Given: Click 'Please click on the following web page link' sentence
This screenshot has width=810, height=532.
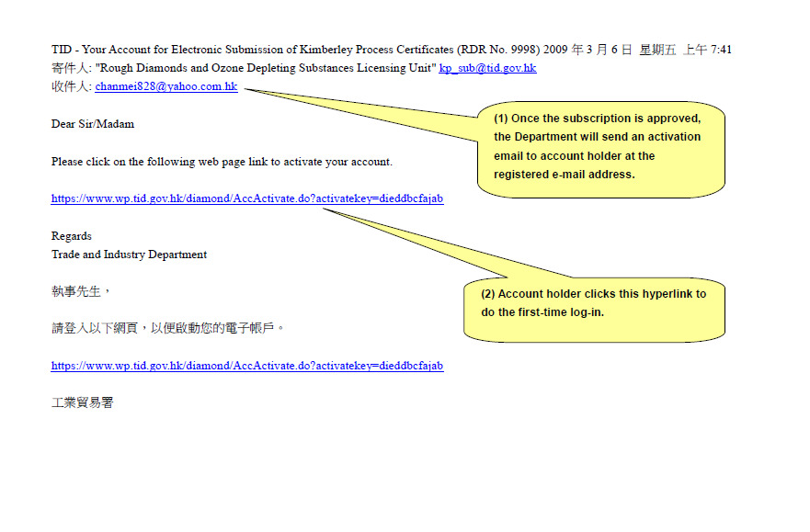Looking at the screenshot, I should click(222, 162).
